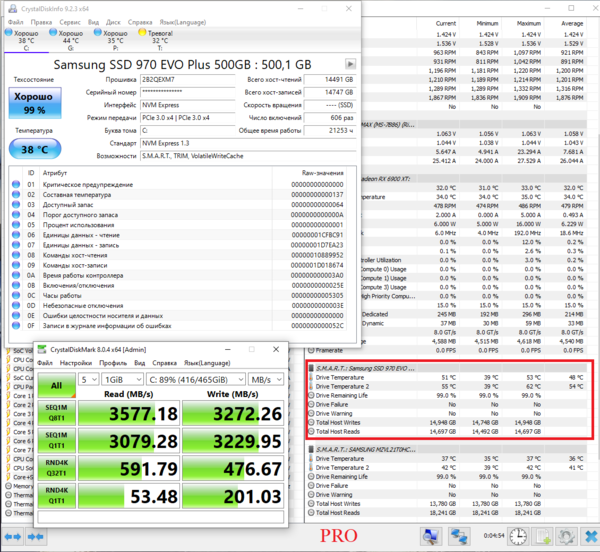This screenshot has width=600, height=552.
Task: Run RND4K Q32T1 test button
Action: (x=57, y=468)
